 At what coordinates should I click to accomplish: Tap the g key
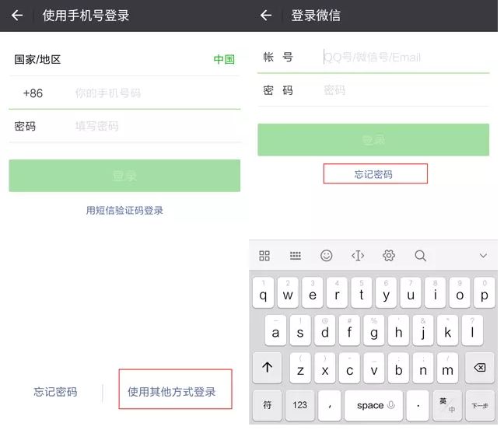pos(374,330)
